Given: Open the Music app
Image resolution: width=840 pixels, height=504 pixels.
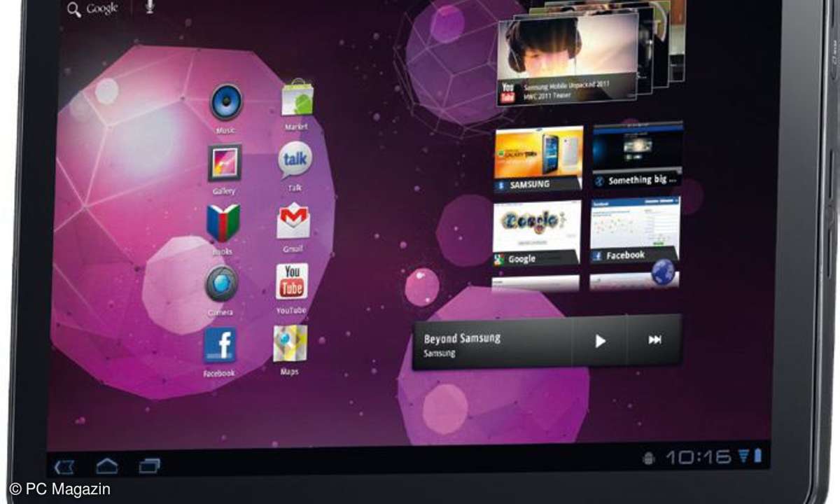Looking at the screenshot, I should pyautogui.click(x=227, y=102).
